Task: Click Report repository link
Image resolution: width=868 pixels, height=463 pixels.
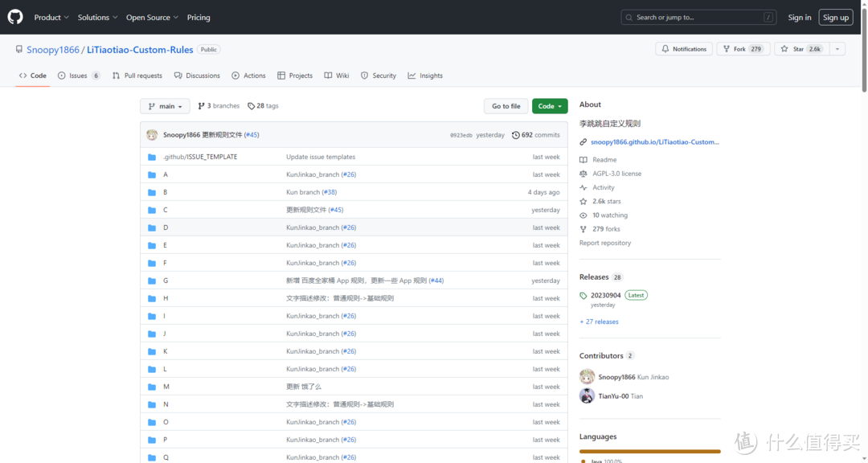Action: [x=605, y=243]
